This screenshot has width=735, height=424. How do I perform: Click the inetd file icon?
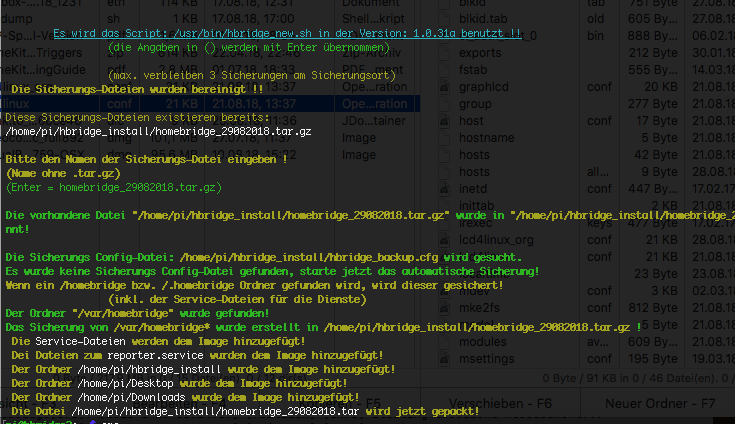[x=444, y=190]
